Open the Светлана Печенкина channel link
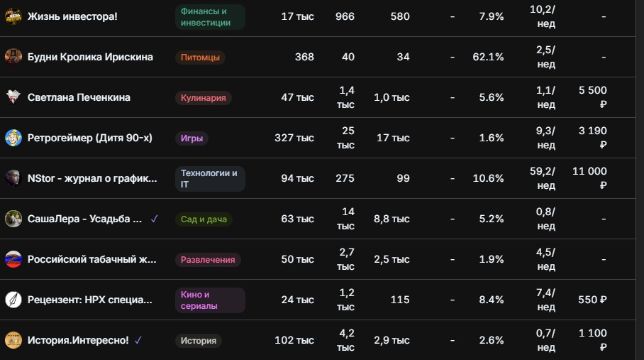Viewport: 644px width, 360px height. point(79,97)
